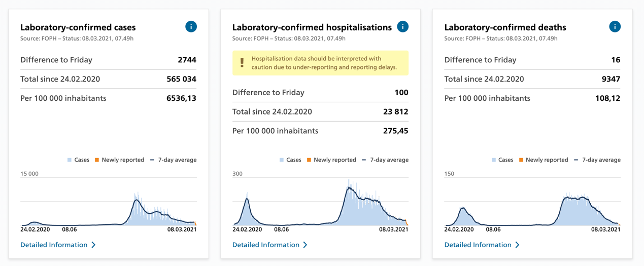Open info icon for Laboratory-confirmed hospitalisations
Image resolution: width=644 pixels, height=266 pixels.
(x=402, y=27)
